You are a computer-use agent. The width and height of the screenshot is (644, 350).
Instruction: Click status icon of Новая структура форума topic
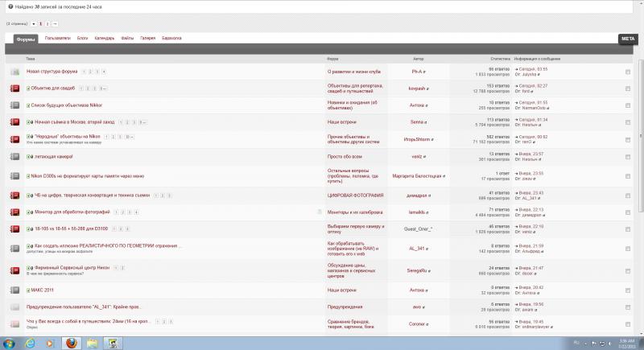coord(14,72)
